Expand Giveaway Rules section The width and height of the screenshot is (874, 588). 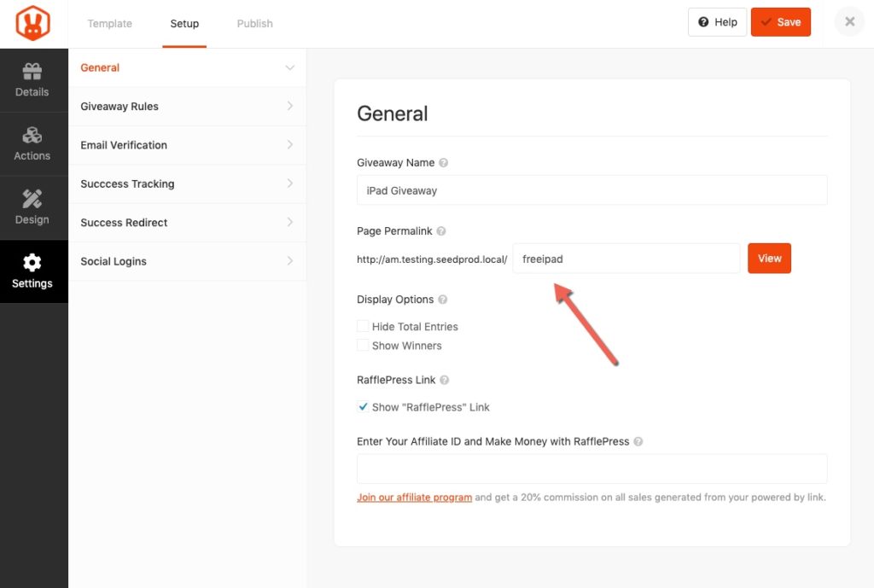pos(187,107)
